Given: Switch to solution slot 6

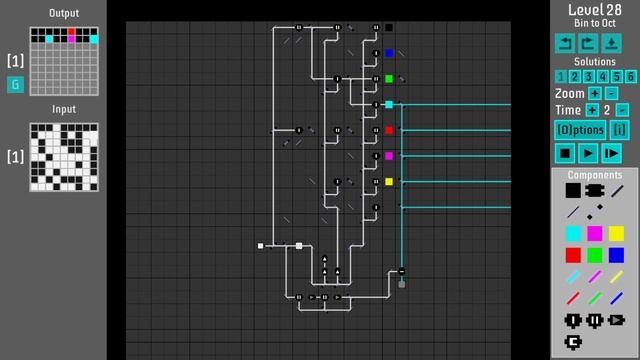Looking at the screenshot, I should tap(631, 77).
